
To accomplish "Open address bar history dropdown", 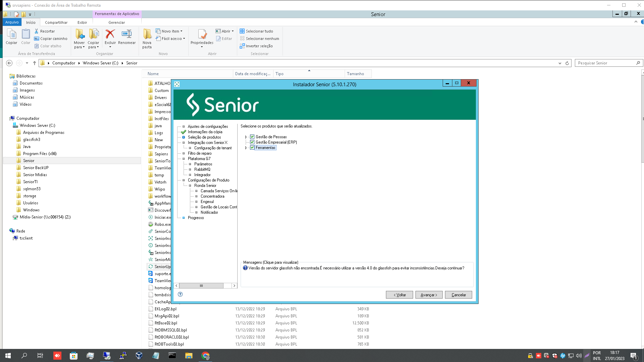I will coord(560,63).
